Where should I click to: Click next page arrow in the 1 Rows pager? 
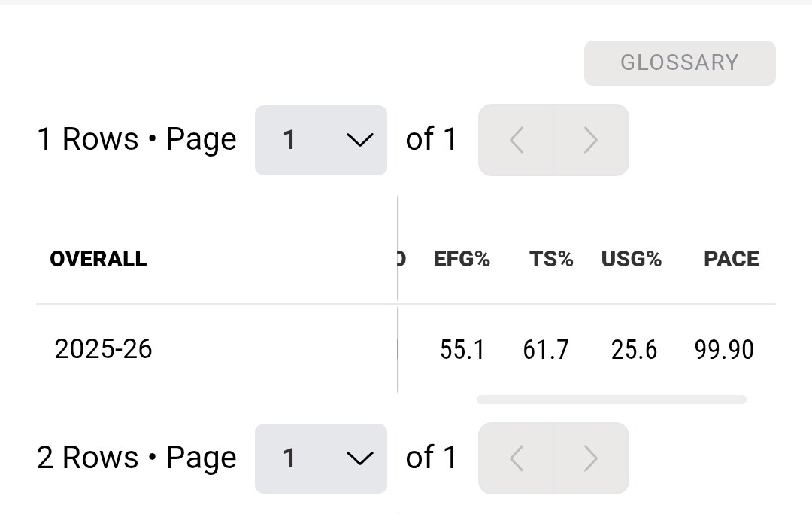click(x=591, y=140)
